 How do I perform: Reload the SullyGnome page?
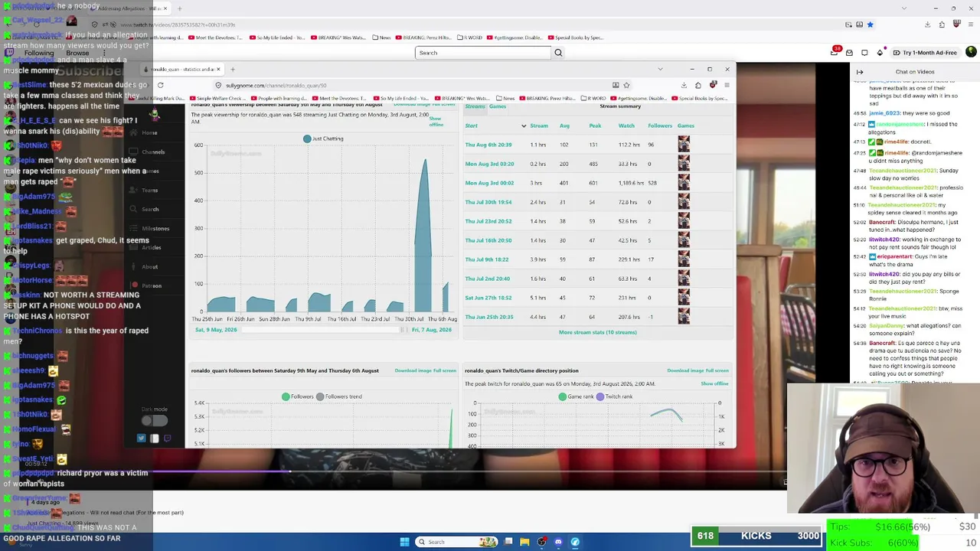[x=160, y=85]
